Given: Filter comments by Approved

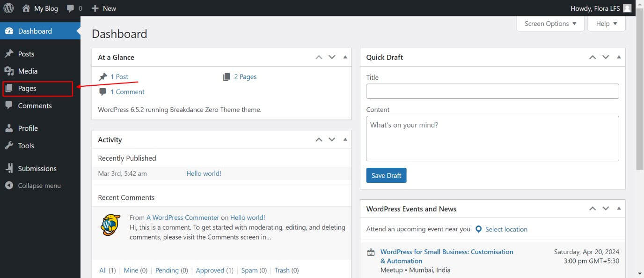Looking at the screenshot, I should coord(210,270).
